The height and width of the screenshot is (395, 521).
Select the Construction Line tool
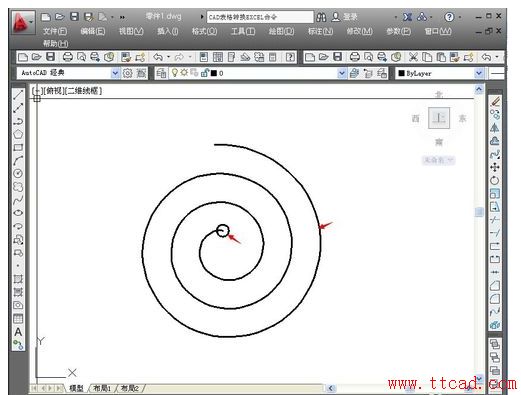click(18, 108)
